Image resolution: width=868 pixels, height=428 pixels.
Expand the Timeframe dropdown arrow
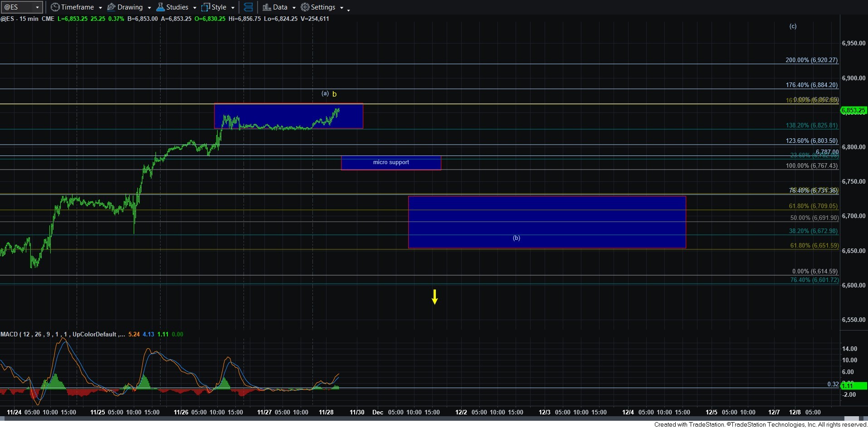click(100, 8)
